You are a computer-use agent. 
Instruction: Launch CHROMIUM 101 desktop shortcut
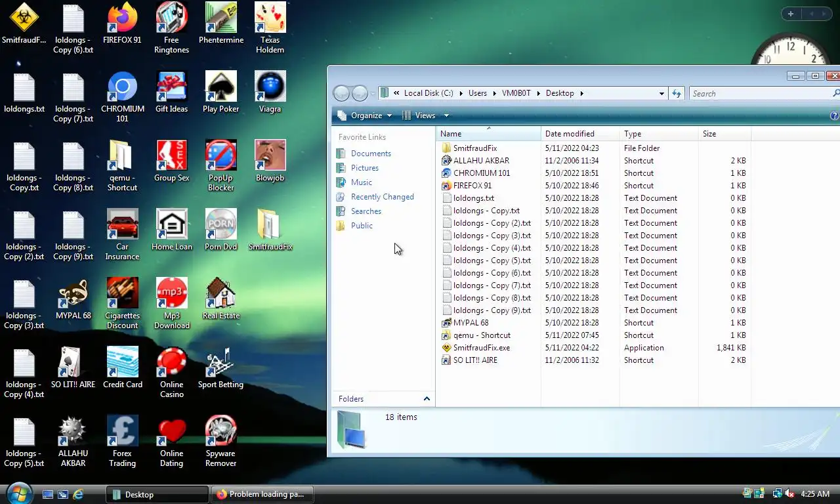[122, 97]
